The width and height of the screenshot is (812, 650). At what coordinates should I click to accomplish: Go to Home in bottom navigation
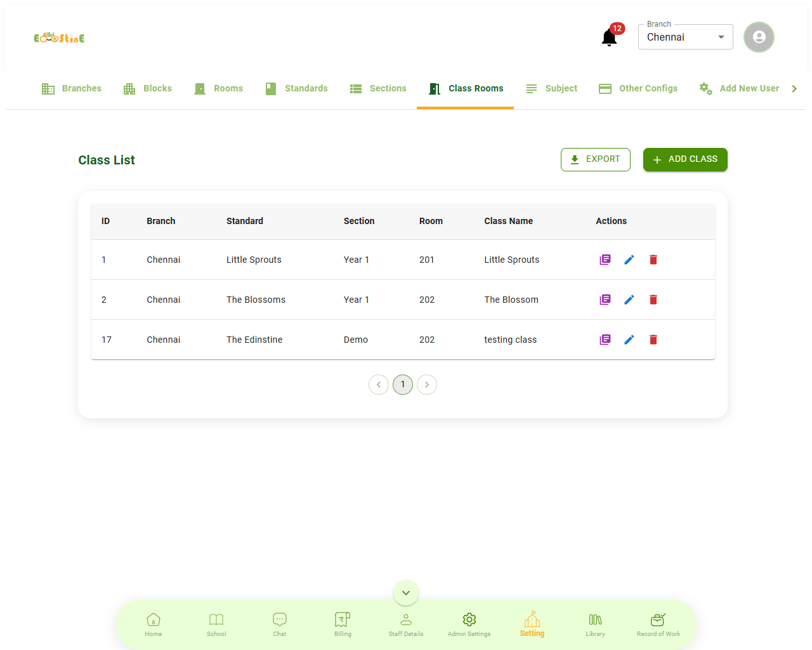click(154, 625)
